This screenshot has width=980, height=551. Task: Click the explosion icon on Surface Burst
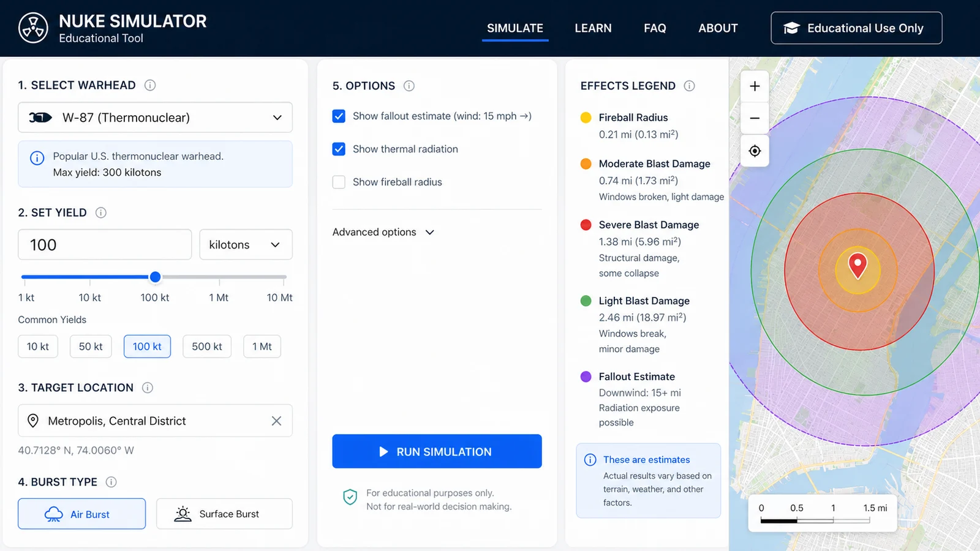click(x=183, y=514)
